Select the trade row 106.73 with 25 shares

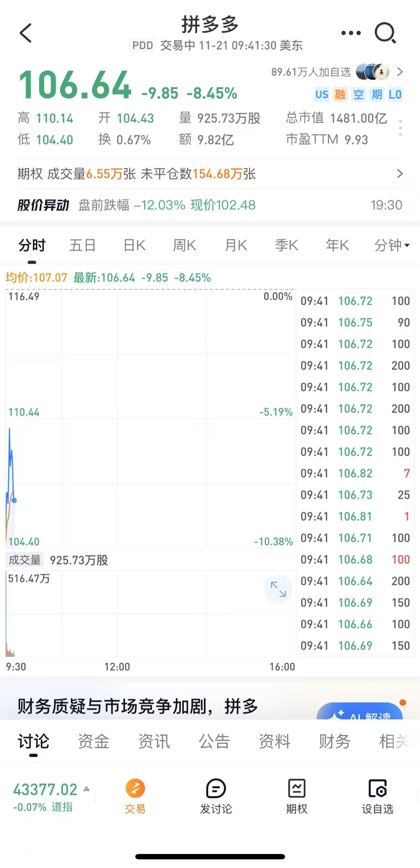(x=355, y=495)
